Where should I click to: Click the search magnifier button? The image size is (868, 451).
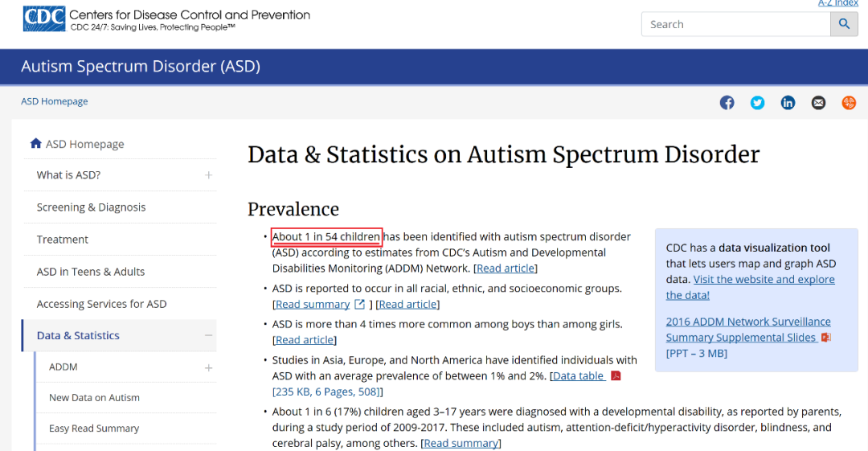[844, 24]
